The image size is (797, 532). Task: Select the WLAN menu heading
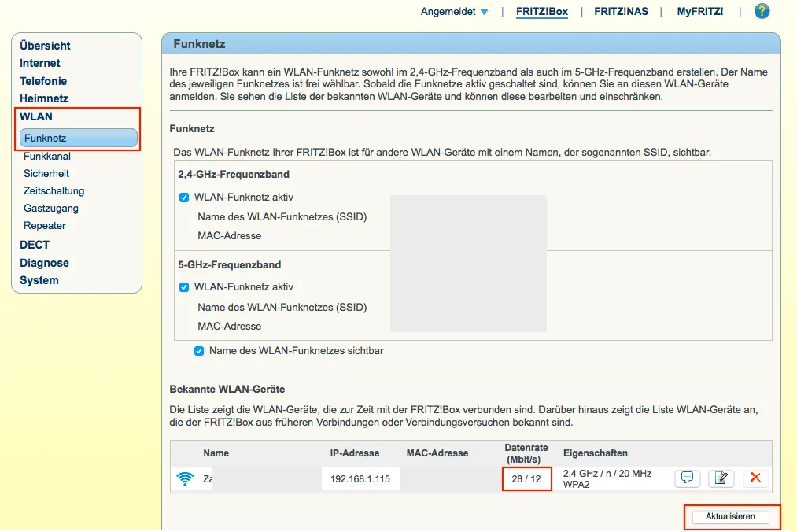click(x=36, y=116)
